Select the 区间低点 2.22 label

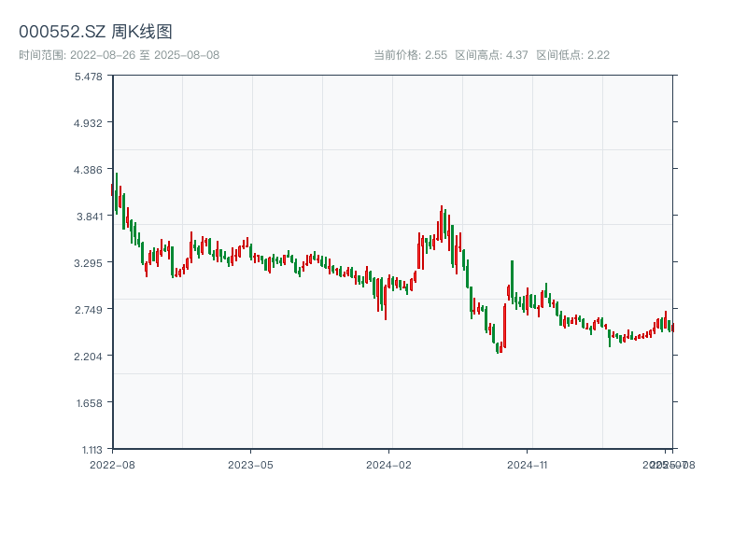point(572,55)
